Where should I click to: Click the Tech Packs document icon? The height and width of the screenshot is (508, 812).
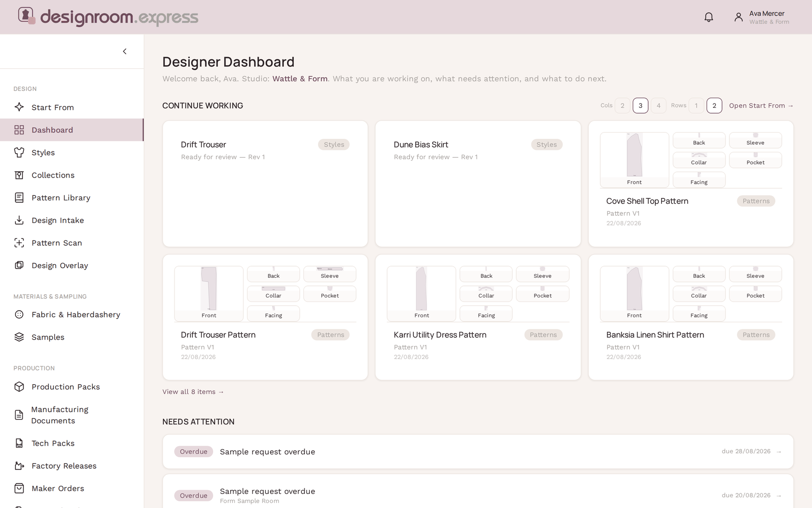19,443
